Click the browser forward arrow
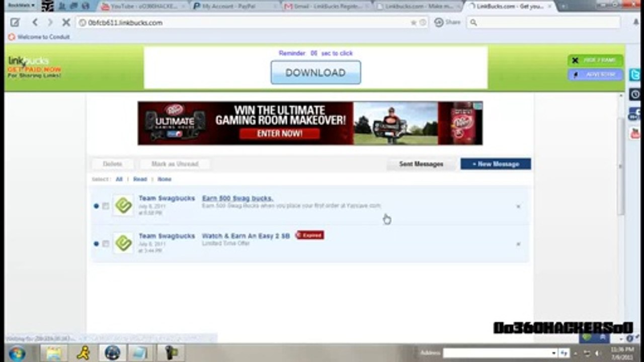 point(50,22)
